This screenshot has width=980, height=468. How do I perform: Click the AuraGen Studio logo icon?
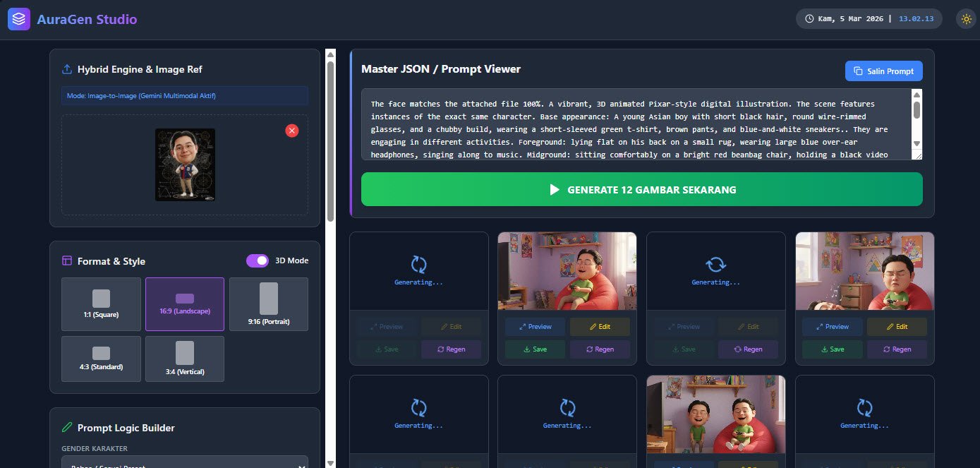click(x=19, y=19)
